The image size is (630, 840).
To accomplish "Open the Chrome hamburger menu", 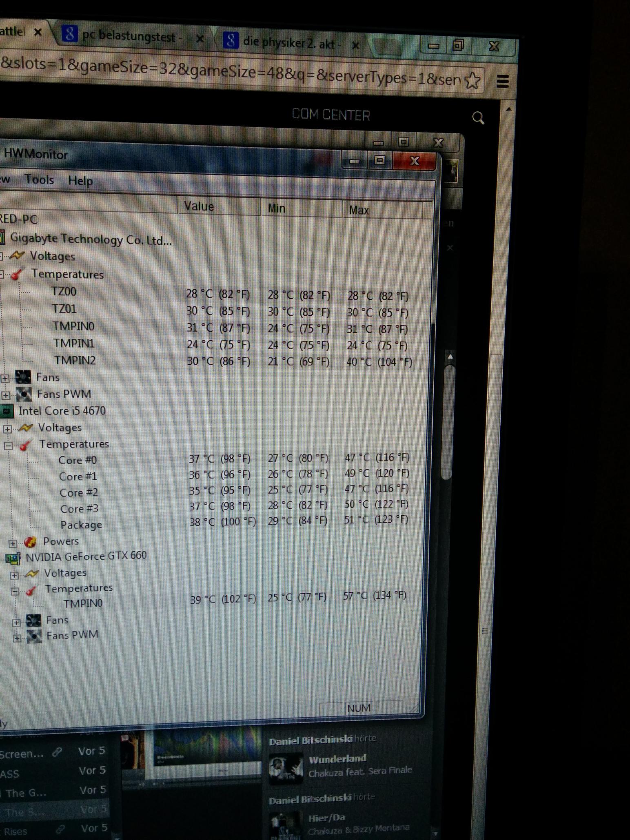I will [503, 81].
